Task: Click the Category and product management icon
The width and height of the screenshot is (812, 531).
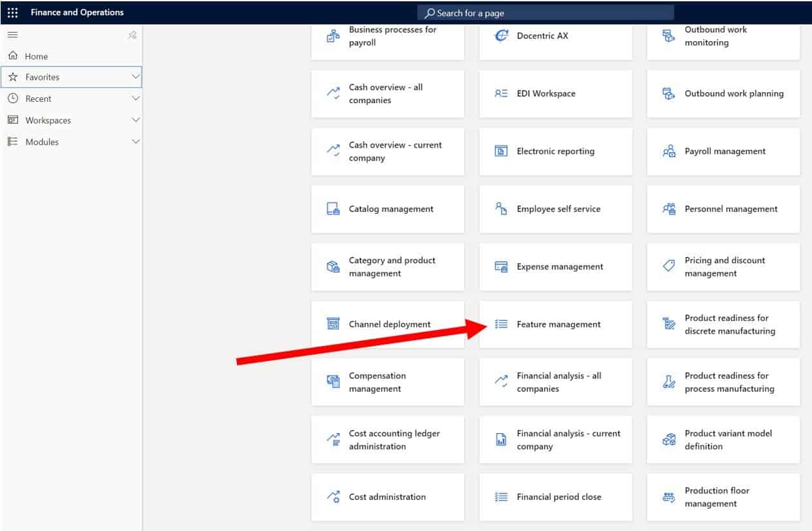Action: (x=333, y=267)
